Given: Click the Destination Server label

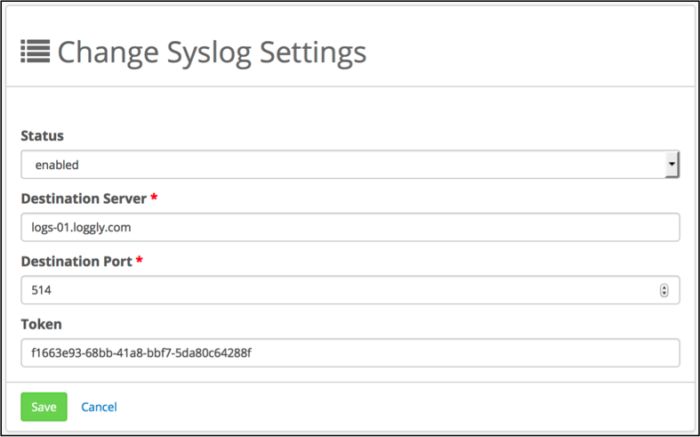Looking at the screenshot, I should tap(83, 198).
